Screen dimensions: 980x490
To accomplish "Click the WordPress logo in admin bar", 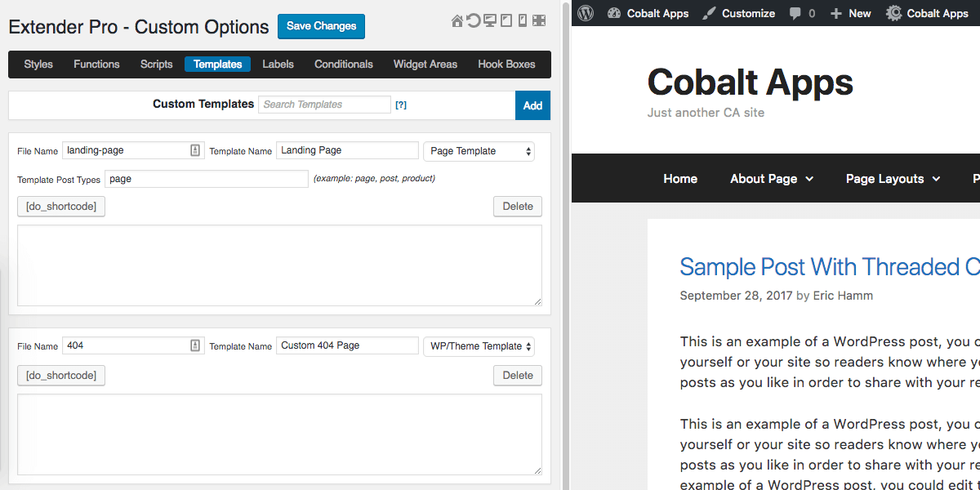I will click(x=586, y=13).
